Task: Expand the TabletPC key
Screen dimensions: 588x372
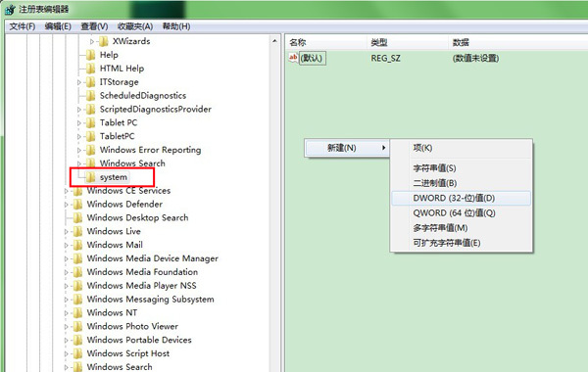Action: (x=78, y=137)
